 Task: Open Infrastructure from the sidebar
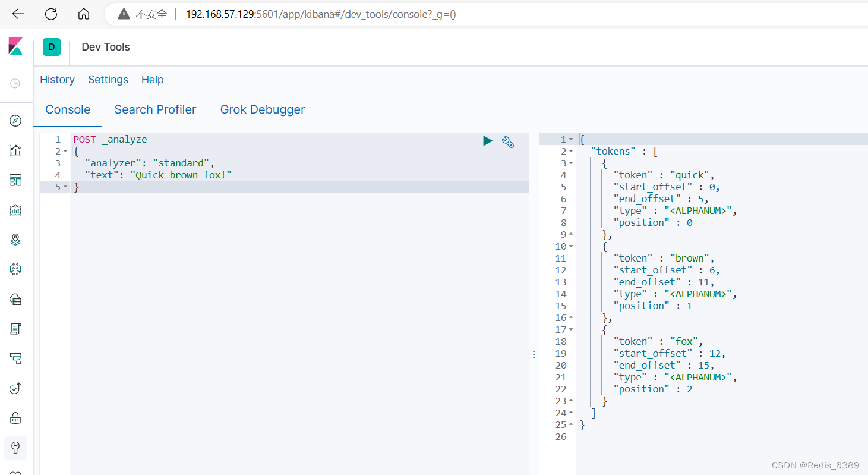(16, 299)
